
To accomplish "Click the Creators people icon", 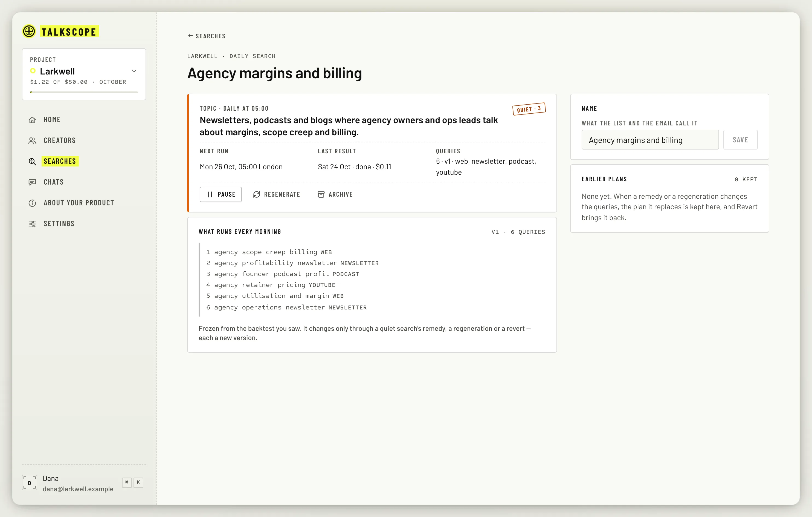I will [x=32, y=141].
